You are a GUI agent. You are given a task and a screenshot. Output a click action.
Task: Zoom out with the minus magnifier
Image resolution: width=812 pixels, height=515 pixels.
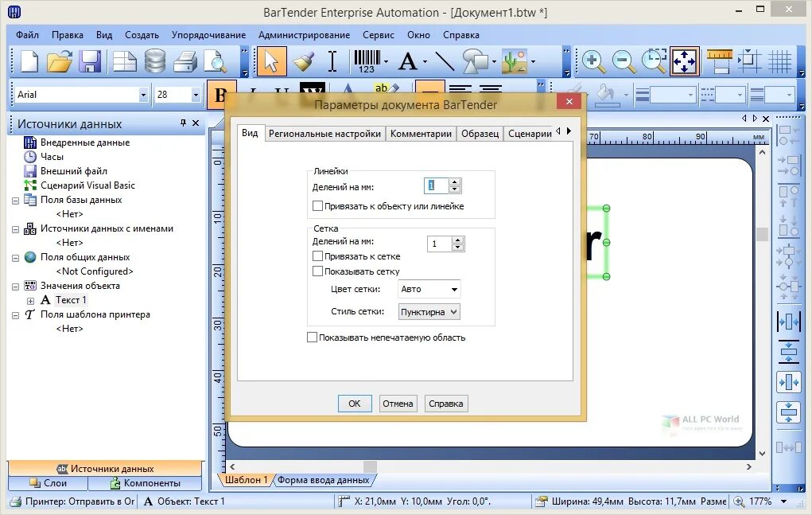pyautogui.click(x=624, y=61)
